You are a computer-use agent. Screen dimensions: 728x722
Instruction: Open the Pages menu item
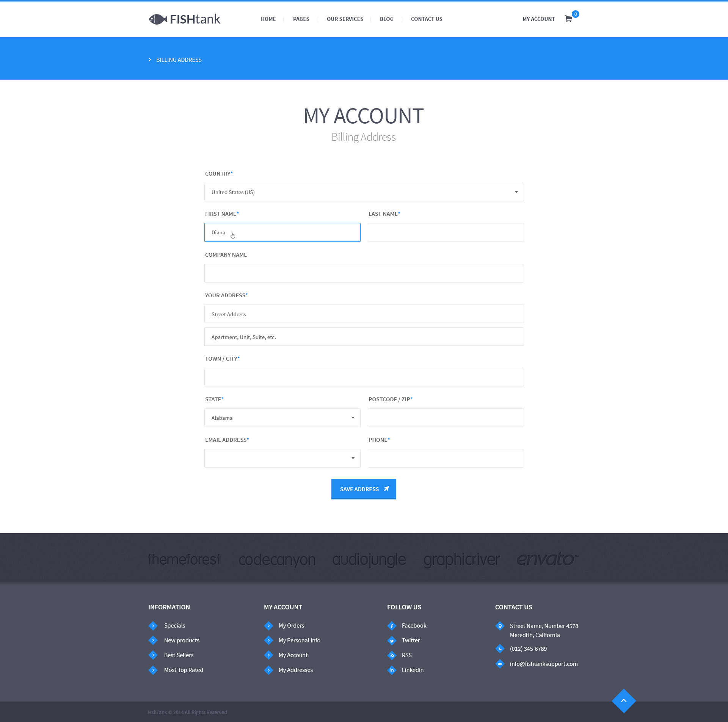tap(301, 19)
